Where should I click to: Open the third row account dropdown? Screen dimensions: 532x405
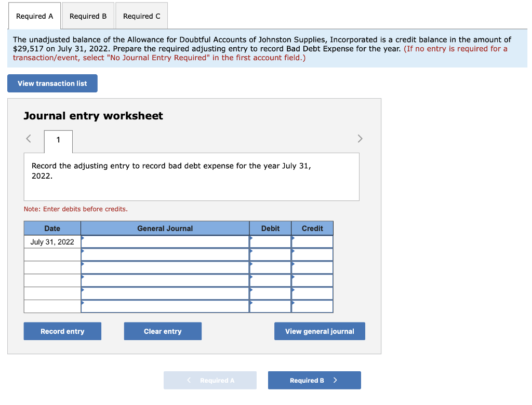point(165,267)
